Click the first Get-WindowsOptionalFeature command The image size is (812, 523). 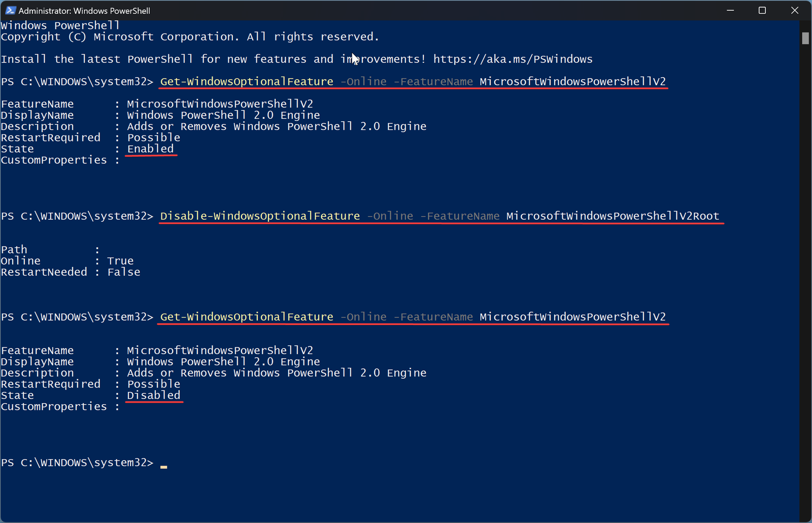coord(247,82)
